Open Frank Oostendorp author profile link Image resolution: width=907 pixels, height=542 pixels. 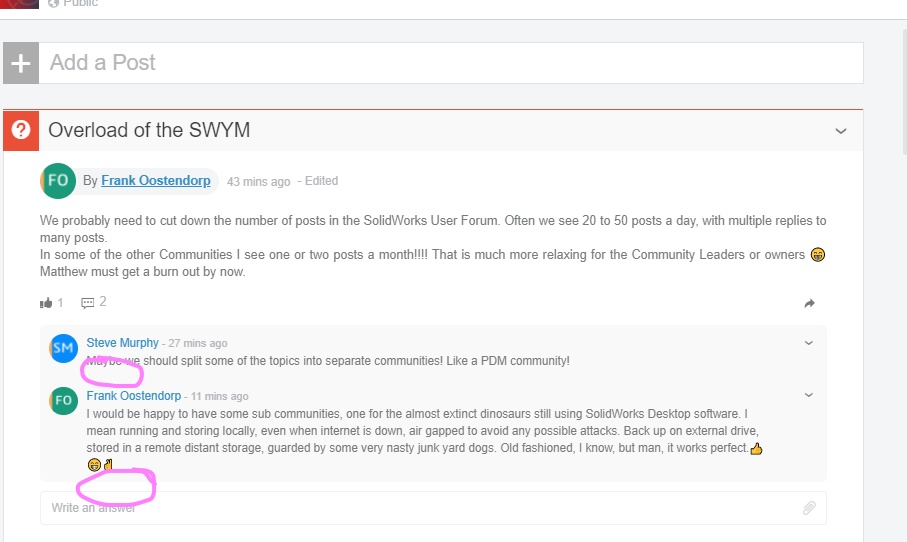(156, 181)
